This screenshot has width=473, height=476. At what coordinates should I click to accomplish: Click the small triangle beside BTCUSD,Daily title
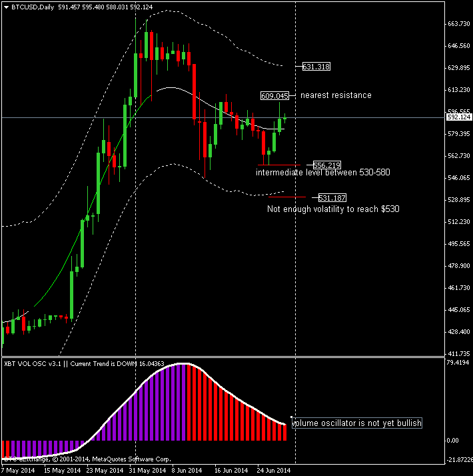(x=7, y=6)
